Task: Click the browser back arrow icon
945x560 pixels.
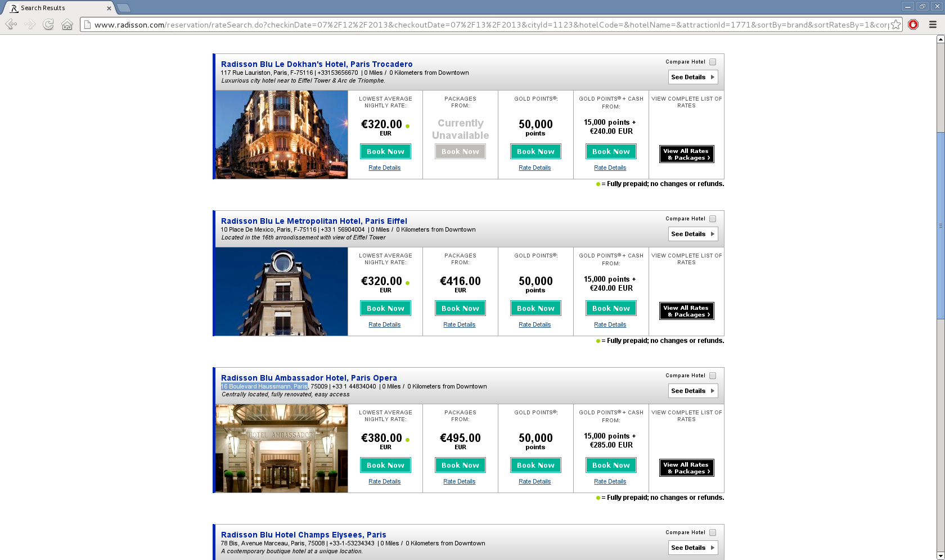Action: tap(11, 24)
